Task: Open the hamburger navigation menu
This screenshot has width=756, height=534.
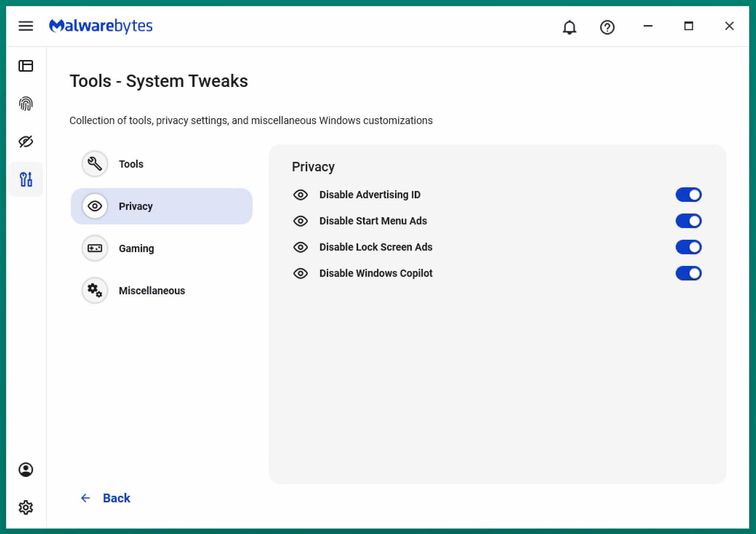Action: click(25, 26)
